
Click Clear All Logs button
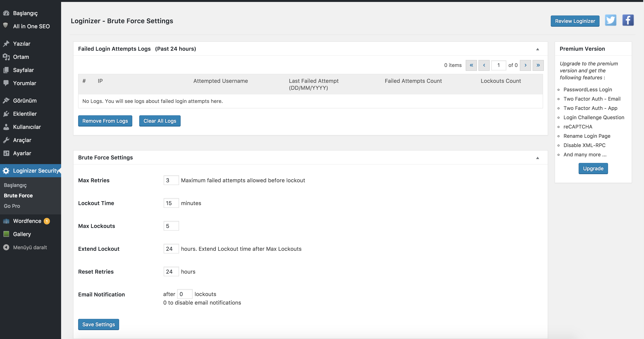click(x=160, y=121)
